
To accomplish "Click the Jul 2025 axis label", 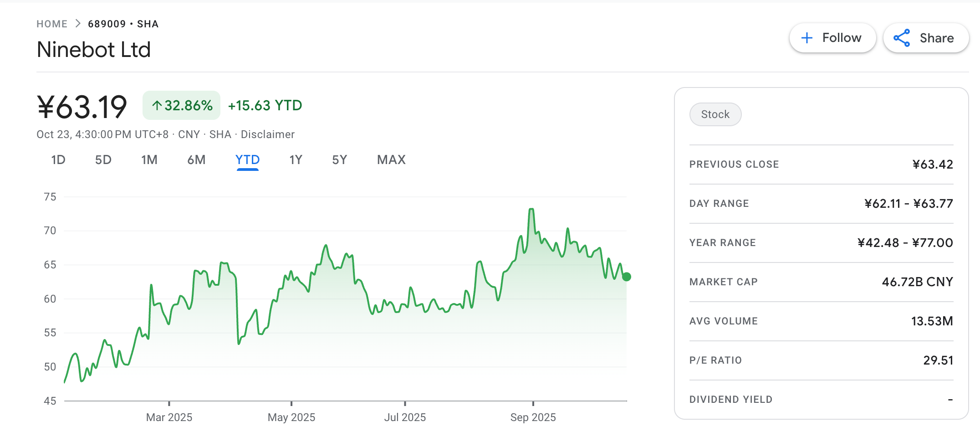I will pyautogui.click(x=405, y=417).
